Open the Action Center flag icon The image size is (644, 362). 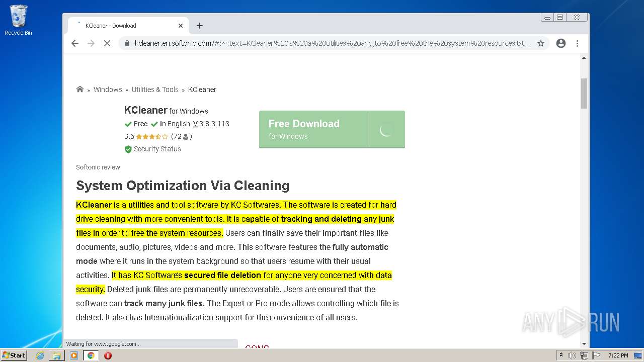click(x=596, y=355)
